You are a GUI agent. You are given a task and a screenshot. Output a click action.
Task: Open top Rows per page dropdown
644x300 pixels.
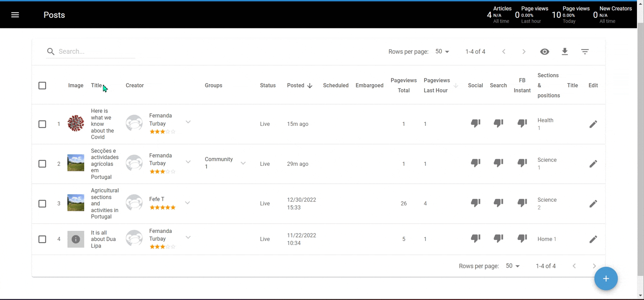click(442, 52)
